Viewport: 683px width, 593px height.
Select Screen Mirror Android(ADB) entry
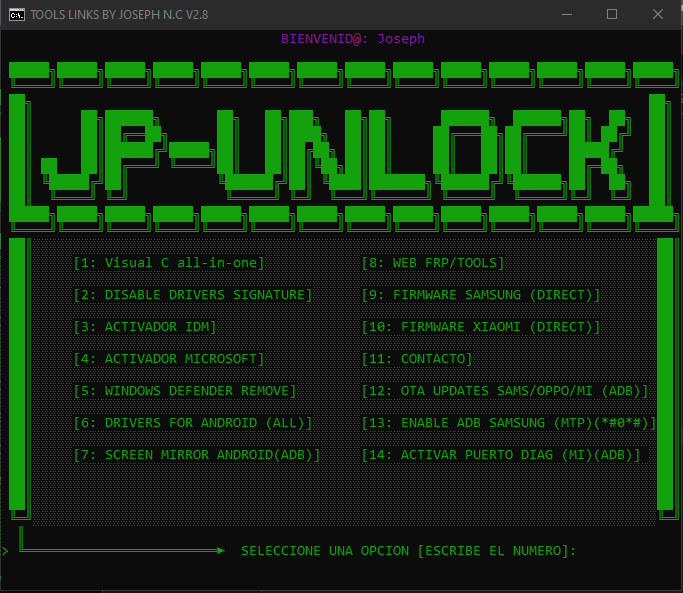[x=197, y=455]
